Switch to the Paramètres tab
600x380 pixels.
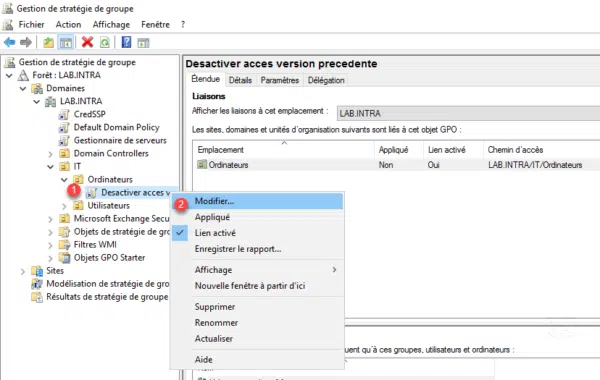pyautogui.click(x=280, y=80)
